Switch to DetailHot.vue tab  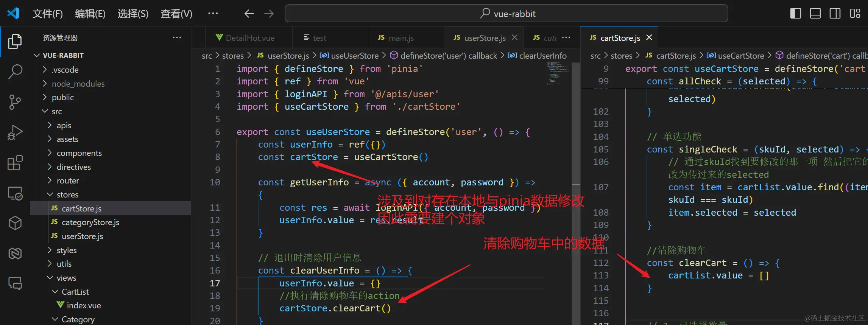pos(248,38)
